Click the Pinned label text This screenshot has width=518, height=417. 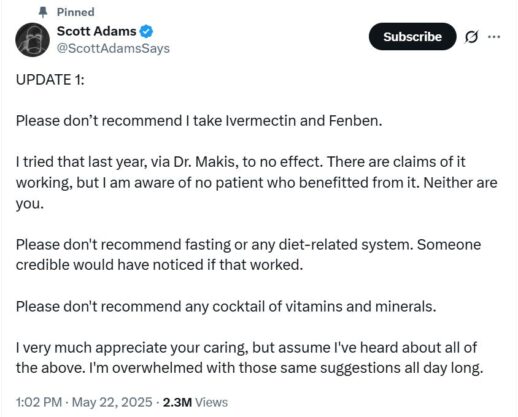click(x=76, y=12)
